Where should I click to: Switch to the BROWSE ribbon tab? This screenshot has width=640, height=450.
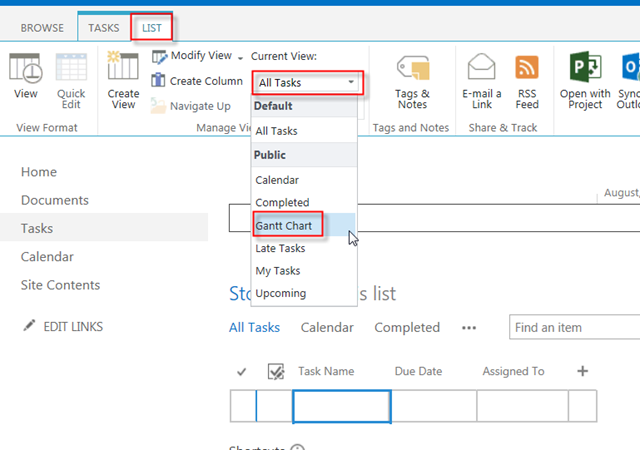coord(42,29)
